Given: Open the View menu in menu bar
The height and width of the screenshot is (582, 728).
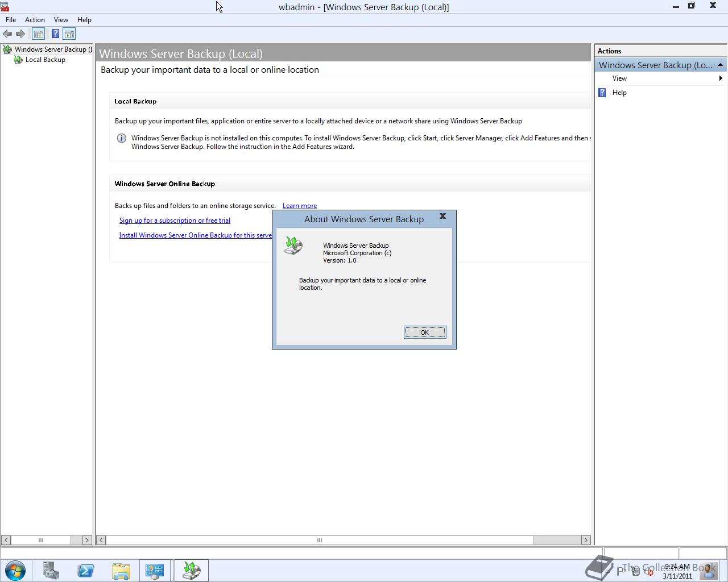Looking at the screenshot, I should click(61, 20).
